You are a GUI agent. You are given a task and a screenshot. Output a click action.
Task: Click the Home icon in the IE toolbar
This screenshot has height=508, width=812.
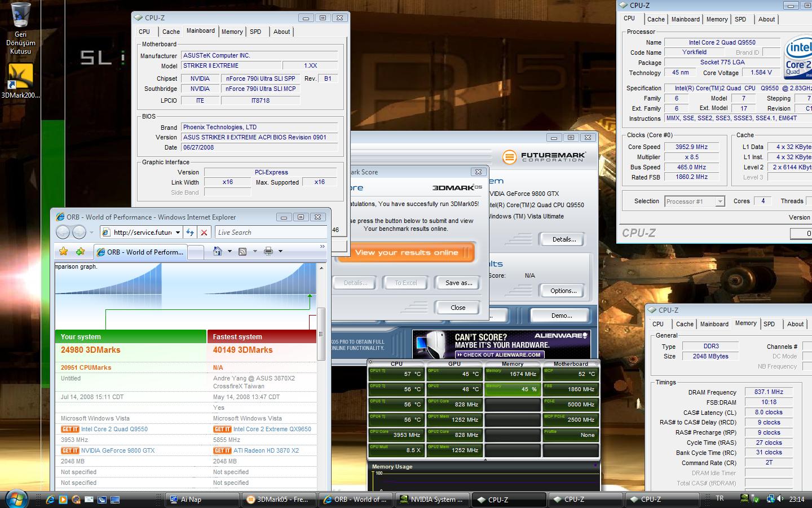[x=217, y=251]
